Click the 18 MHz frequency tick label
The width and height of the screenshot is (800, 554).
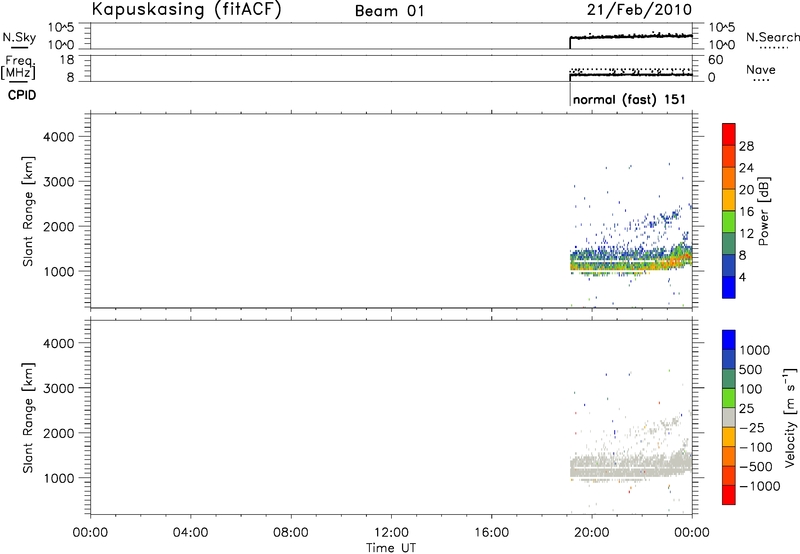click(67, 60)
